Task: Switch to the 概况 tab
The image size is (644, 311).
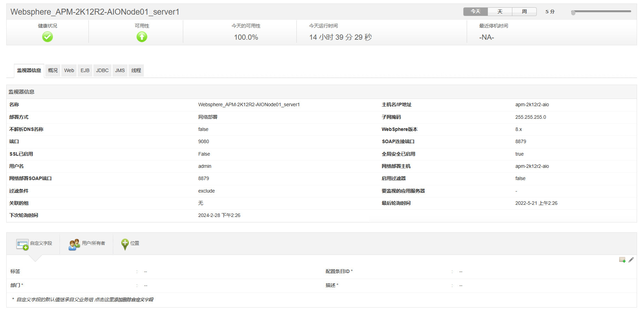Action: (53, 70)
